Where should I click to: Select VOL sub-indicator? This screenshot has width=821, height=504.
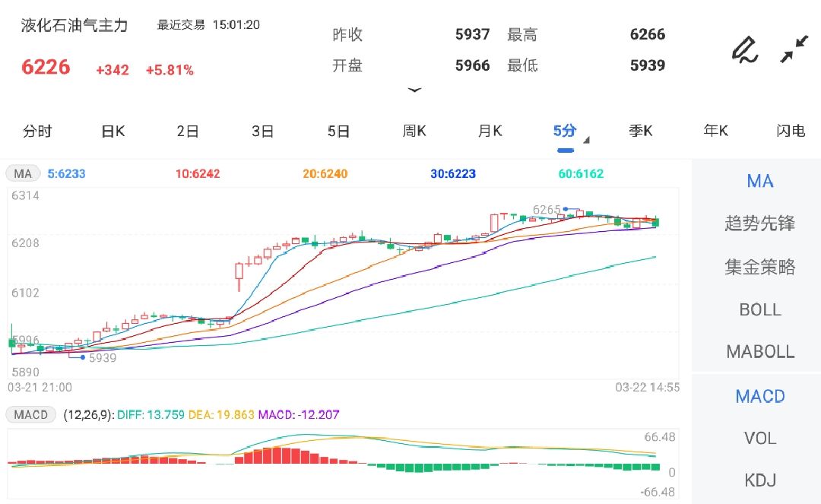(x=759, y=438)
